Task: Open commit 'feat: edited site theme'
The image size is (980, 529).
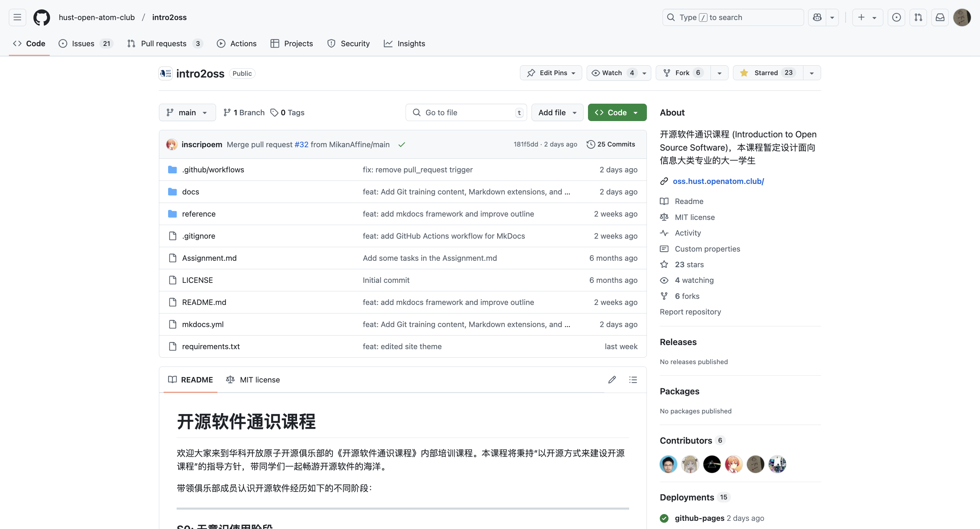Action: 402,346
